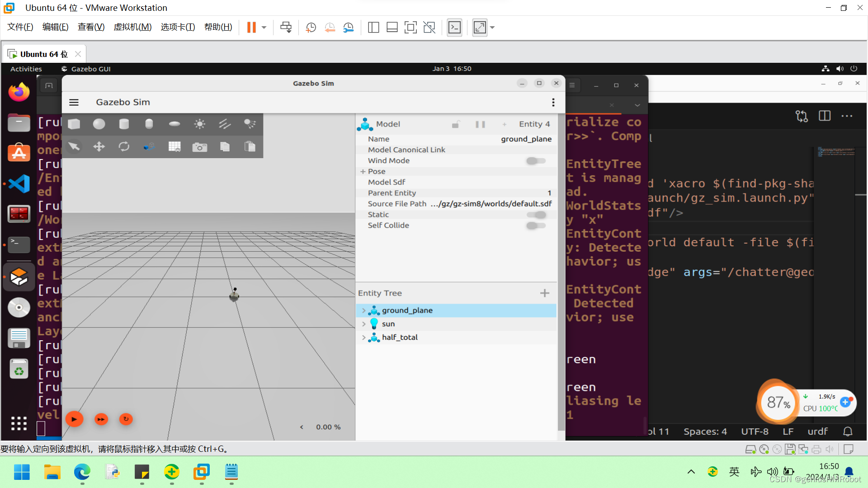Pause component inspector updates
Screen dimensions: 868x488
480,124
